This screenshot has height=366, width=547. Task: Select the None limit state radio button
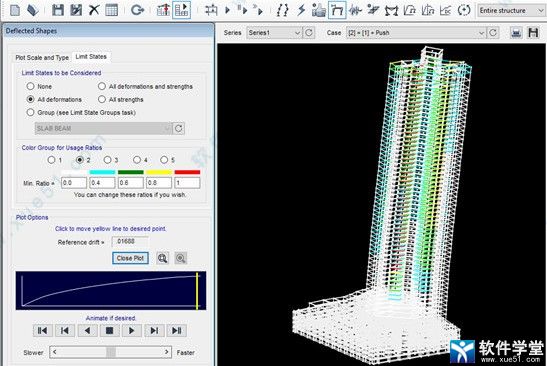pyautogui.click(x=30, y=86)
